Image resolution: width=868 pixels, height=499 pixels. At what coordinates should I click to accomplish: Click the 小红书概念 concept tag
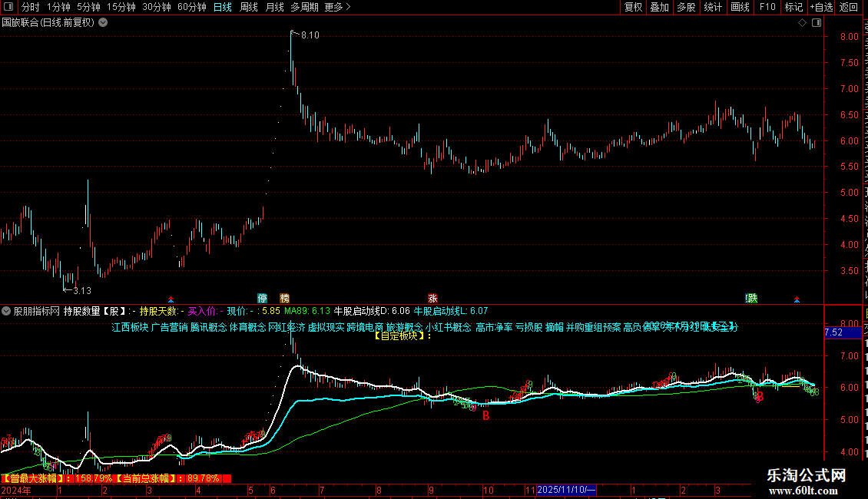tap(449, 328)
